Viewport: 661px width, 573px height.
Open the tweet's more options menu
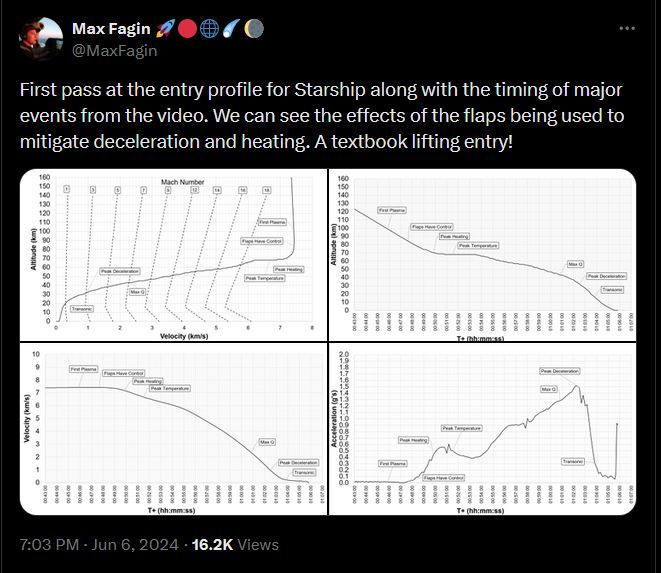[627, 29]
